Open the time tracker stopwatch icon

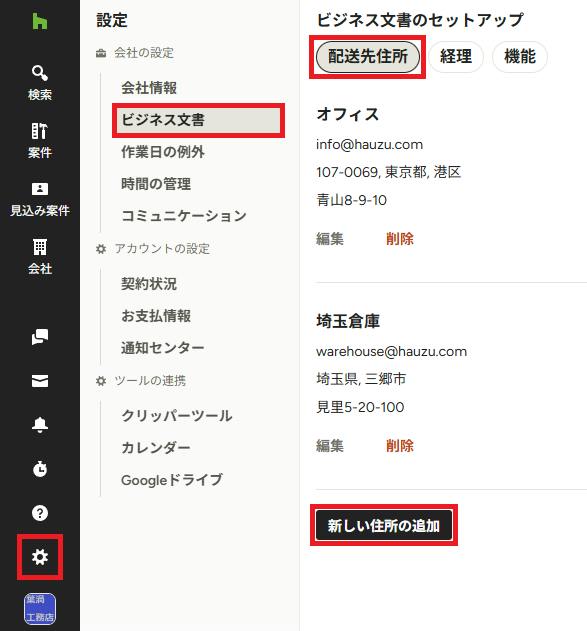point(40,469)
